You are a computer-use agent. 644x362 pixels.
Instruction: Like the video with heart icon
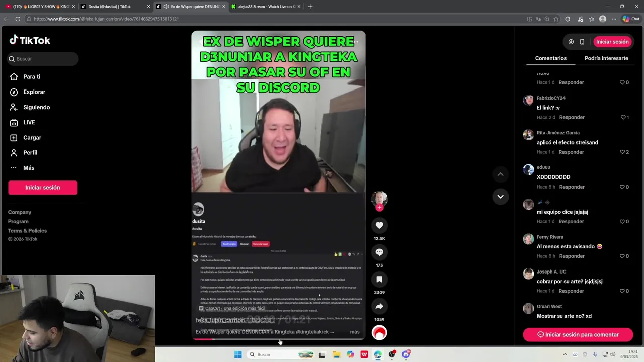pos(379,225)
